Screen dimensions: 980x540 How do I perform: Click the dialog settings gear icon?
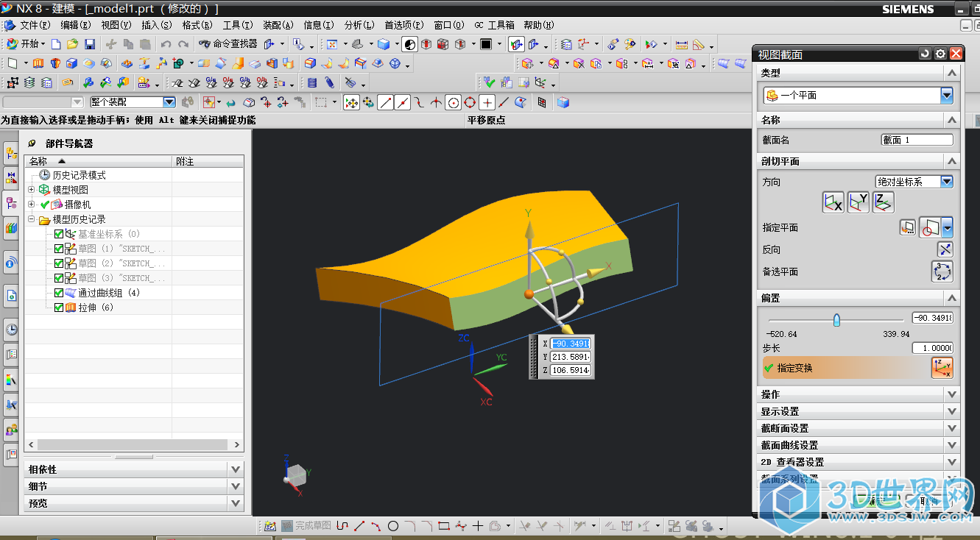[940, 54]
